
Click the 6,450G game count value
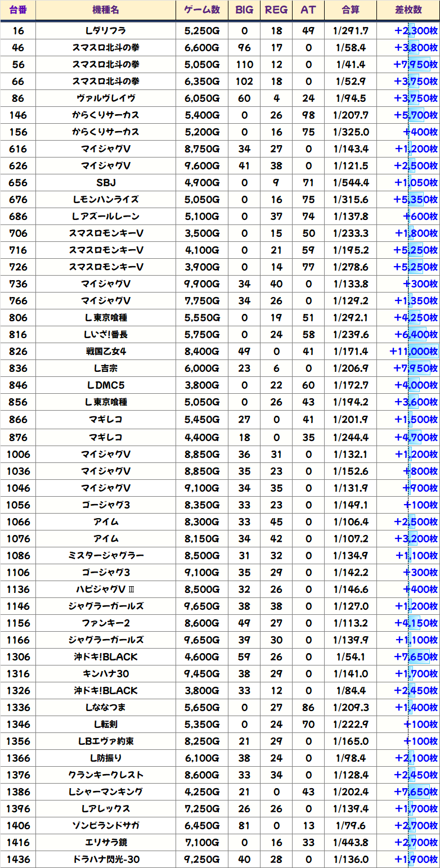202,826
